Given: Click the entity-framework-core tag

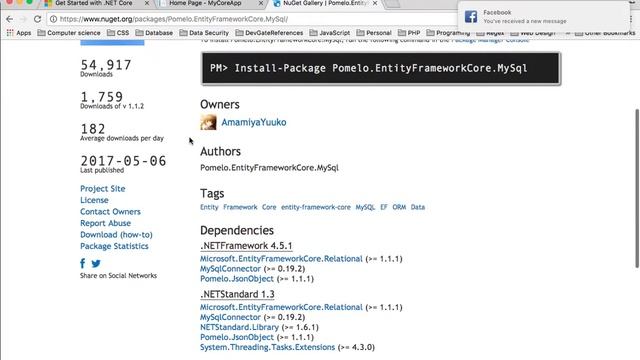Looking at the screenshot, I should pyautogui.click(x=316, y=207).
